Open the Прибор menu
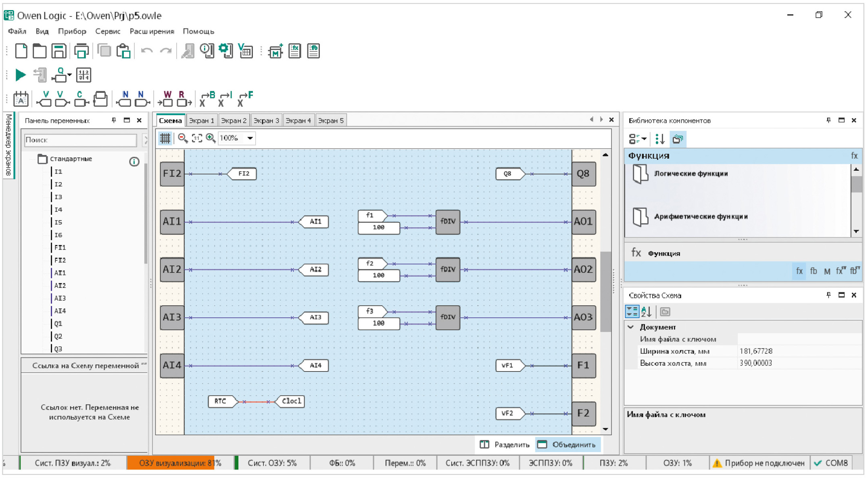The height and width of the screenshot is (478, 868). (72, 31)
